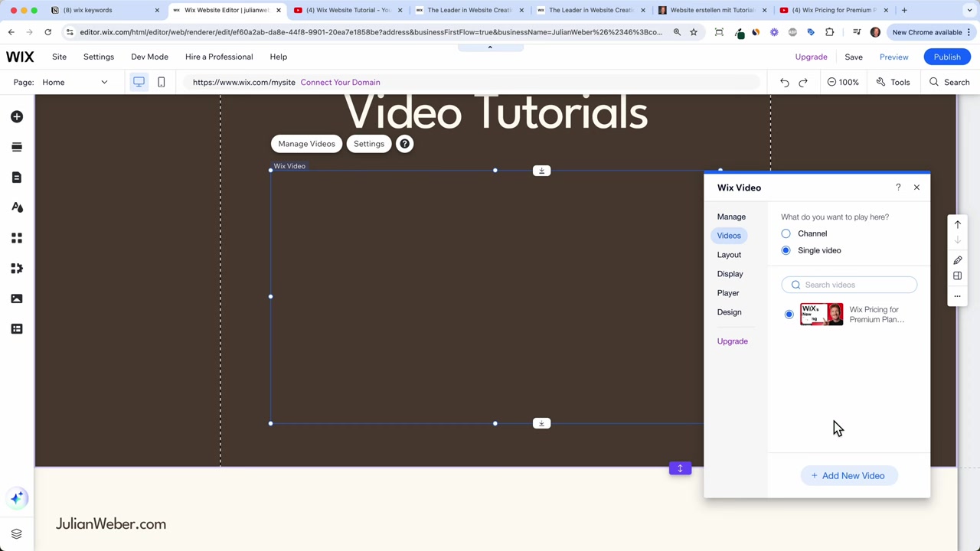
Task: Open the Pages & Menu icon in sidebar
Action: (17, 178)
